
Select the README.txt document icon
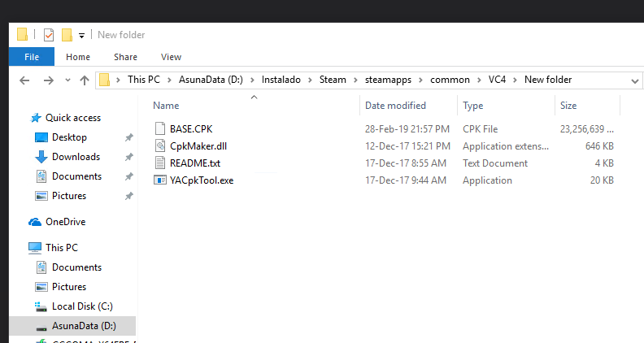(159, 163)
